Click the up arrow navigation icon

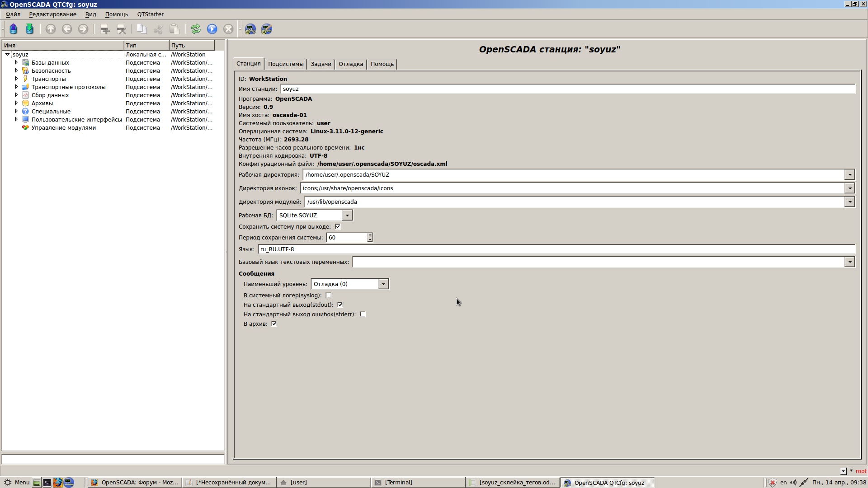coord(51,29)
